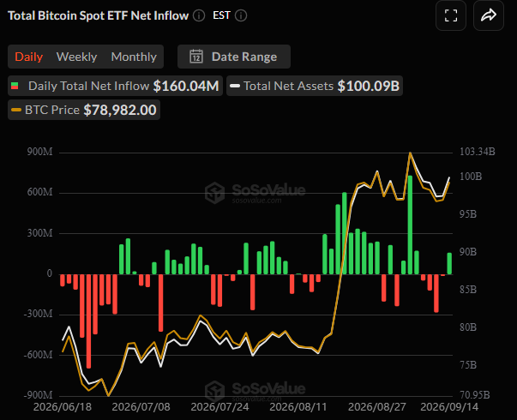
Task: Click the $160.04M inflow value
Action: [186, 86]
